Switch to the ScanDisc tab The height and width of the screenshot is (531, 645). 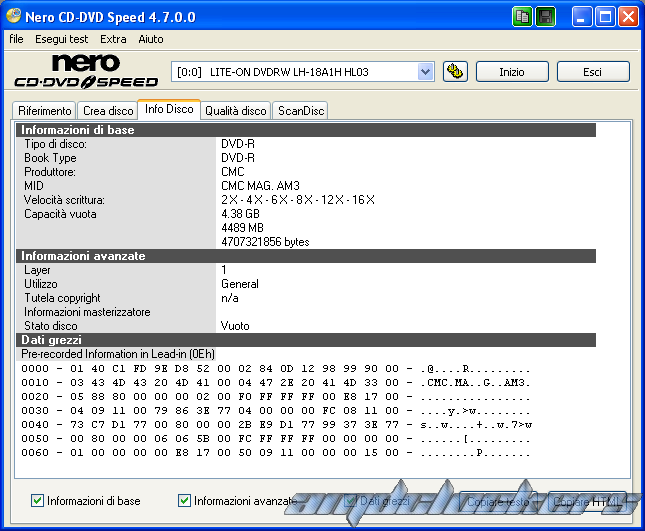(x=300, y=111)
